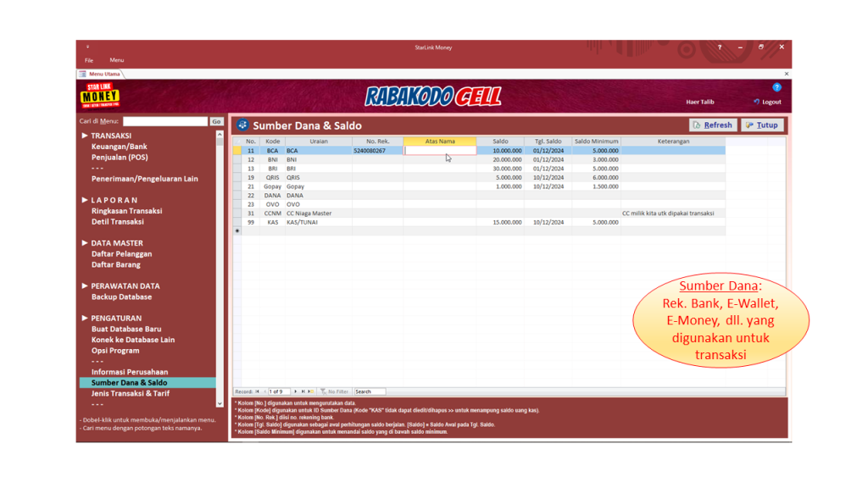Image resolution: width=868 pixels, height=488 pixels.
Task: Click the Sumber Dana & Saldo header icon
Action: 242,125
